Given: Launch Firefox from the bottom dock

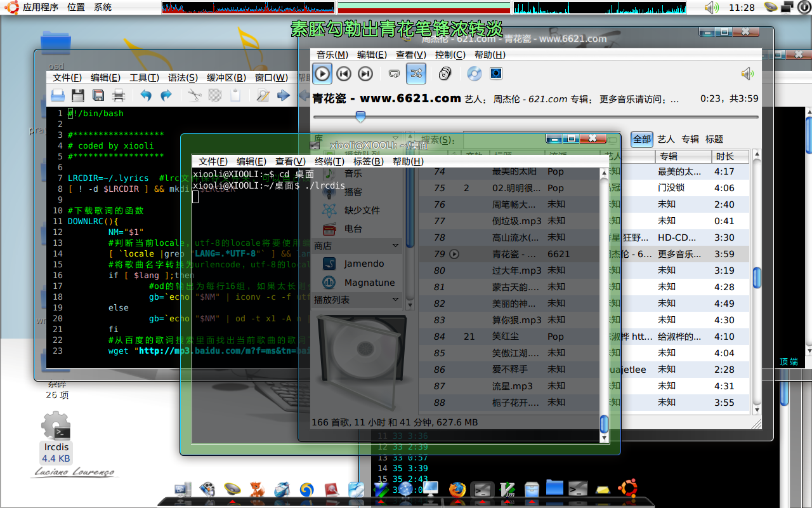Looking at the screenshot, I should coord(457,489).
